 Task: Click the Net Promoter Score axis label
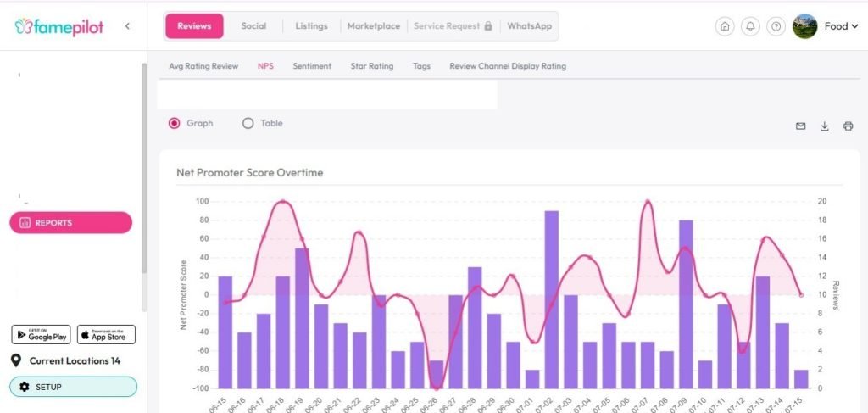(184, 294)
